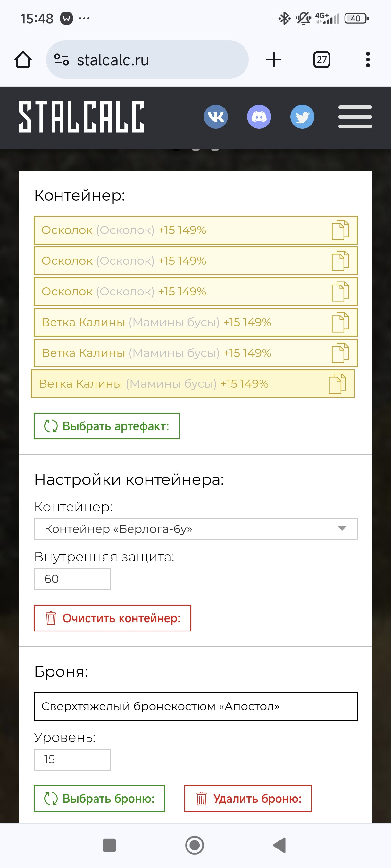Open the Twitter link icon
The width and height of the screenshot is (391, 868).
(302, 117)
